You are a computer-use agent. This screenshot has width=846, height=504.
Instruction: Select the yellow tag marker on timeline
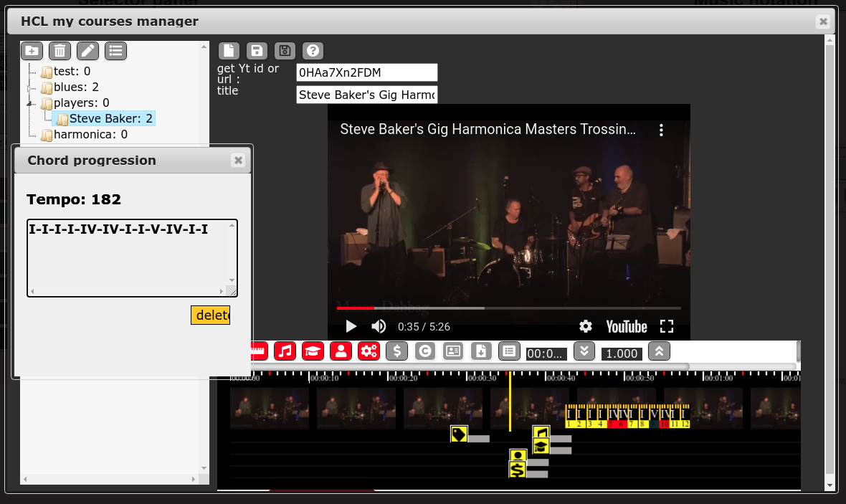459,434
